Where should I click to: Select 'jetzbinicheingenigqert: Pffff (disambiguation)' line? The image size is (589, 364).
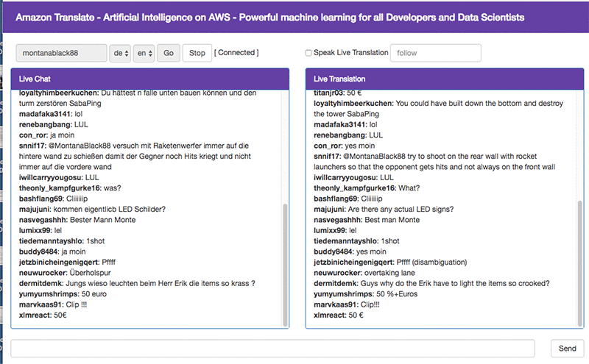(x=390, y=262)
